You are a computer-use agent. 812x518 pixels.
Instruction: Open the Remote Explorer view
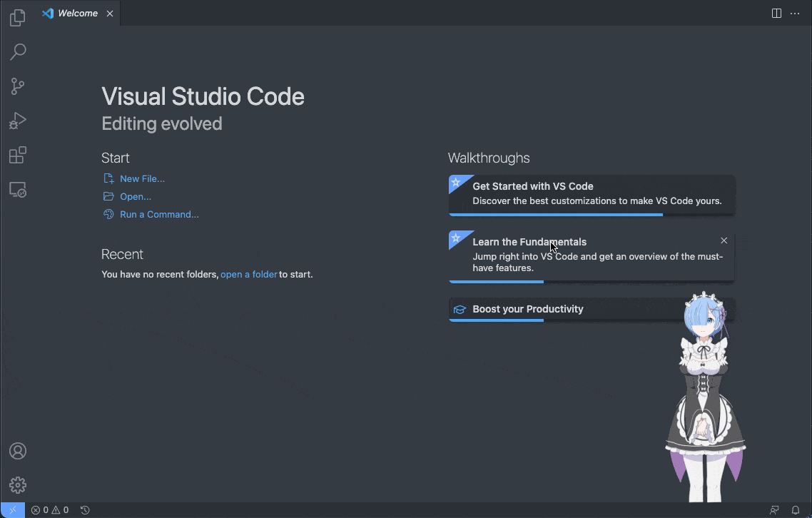tap(17, 189)
